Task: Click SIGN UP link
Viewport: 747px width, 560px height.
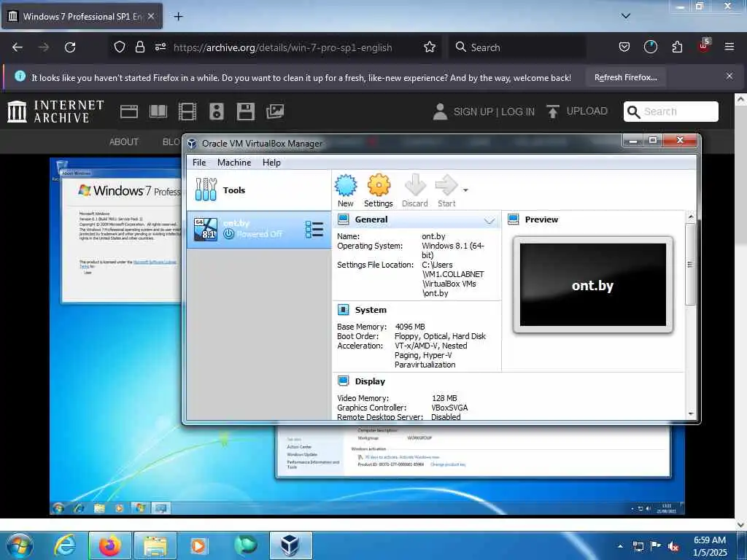Action: 473,112
